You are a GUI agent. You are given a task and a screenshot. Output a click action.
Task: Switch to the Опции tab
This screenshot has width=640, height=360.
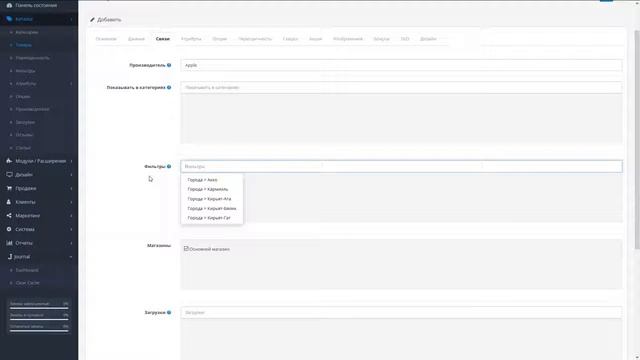click(220, 39)
